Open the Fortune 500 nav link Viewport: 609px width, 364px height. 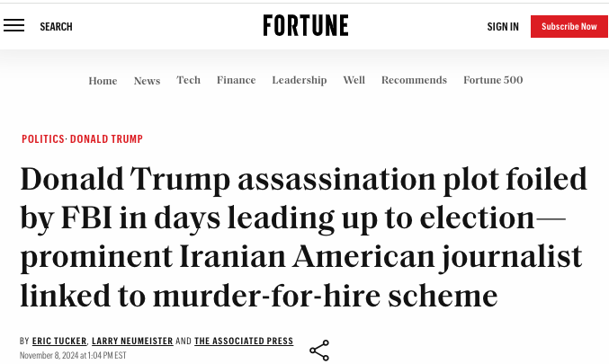(493, 80)
